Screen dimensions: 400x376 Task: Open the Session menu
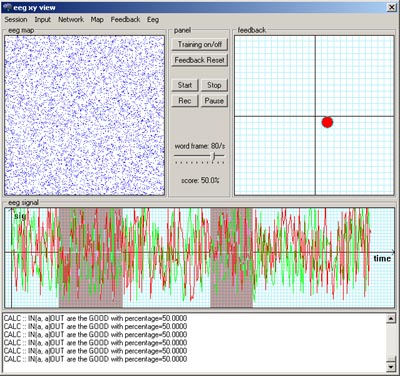tap(16, 20)
